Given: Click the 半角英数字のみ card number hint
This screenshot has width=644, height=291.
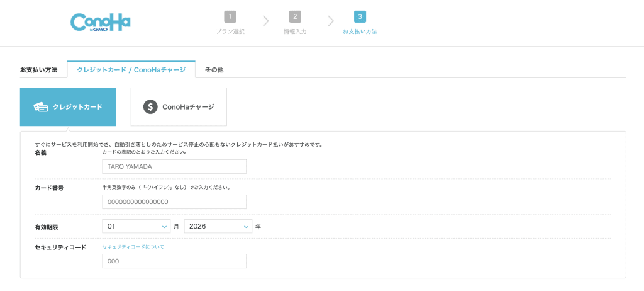Looking at the screenshot, I should pyautogui.click(x=166, y=187).
